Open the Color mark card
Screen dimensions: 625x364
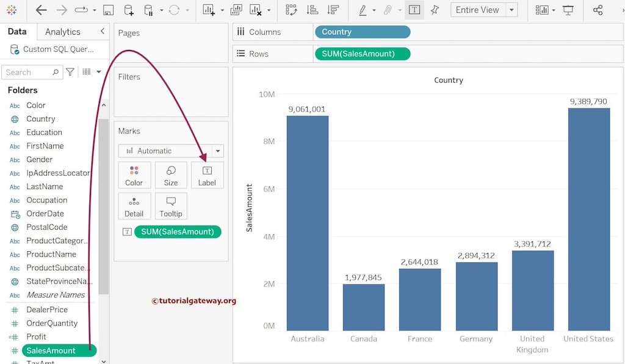click(x=134, y=175)
